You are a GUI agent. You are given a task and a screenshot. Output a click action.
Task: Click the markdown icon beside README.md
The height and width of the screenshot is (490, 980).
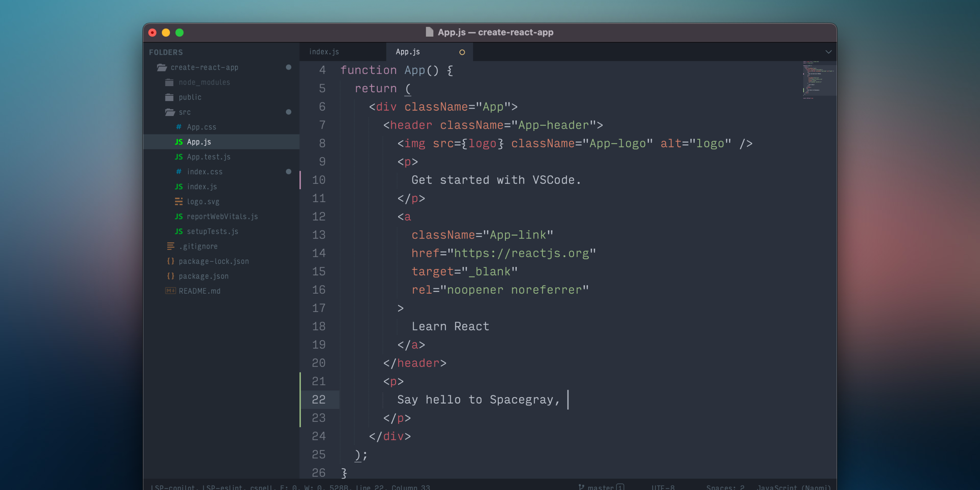point(170,291)
